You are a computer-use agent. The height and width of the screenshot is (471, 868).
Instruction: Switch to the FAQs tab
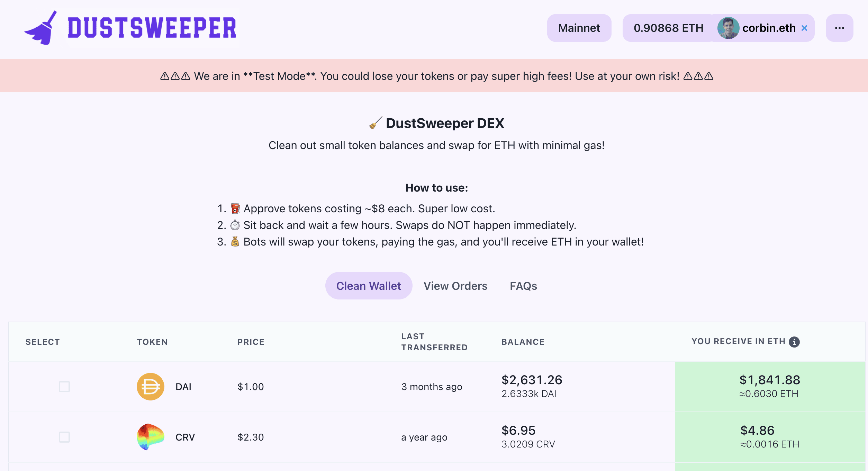point(522,285)
